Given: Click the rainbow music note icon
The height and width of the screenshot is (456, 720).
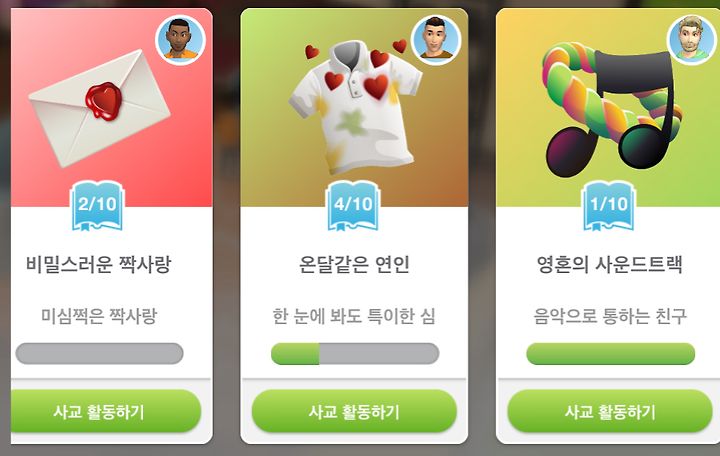Looking at the screenshot, I should pyautogui.click(x=611, y=110).
